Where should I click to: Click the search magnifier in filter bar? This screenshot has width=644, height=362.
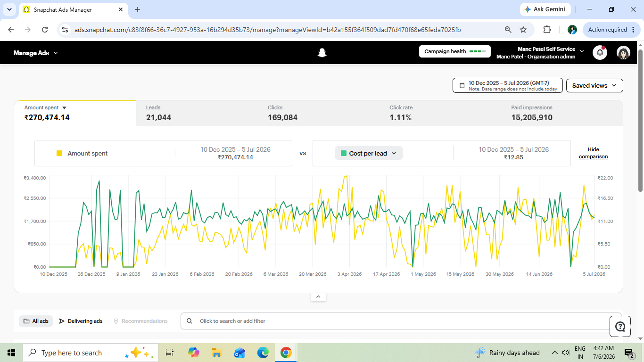point(190,321)
